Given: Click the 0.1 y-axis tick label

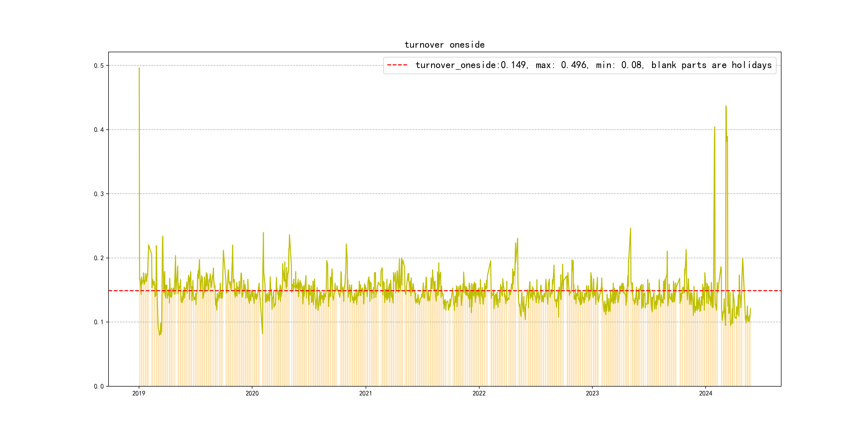Looking at the screenshot, I should click(x=99, y=322).
